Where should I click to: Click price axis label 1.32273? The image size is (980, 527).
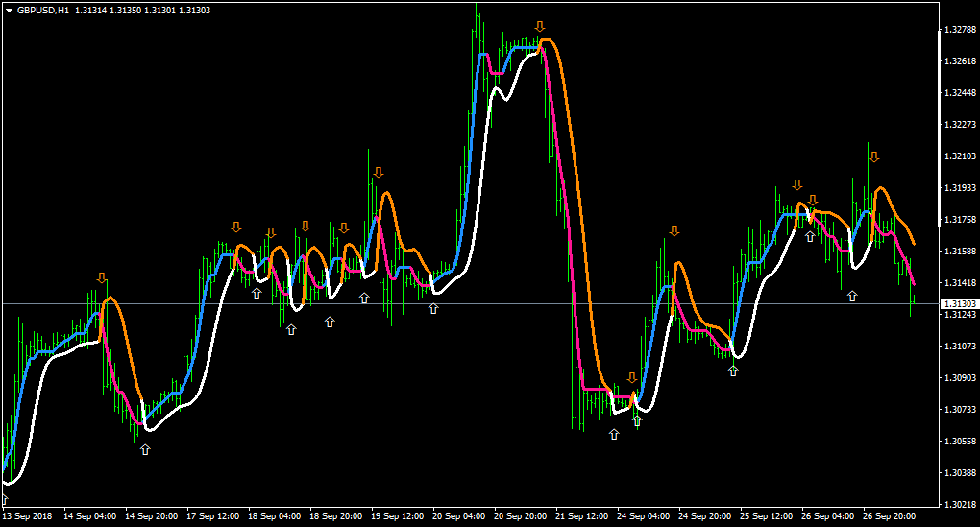click(x=961, y=124)
